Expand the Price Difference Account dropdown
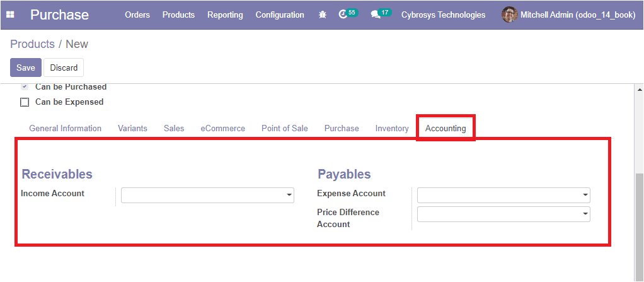644x282 pixels. click(503, 214)
